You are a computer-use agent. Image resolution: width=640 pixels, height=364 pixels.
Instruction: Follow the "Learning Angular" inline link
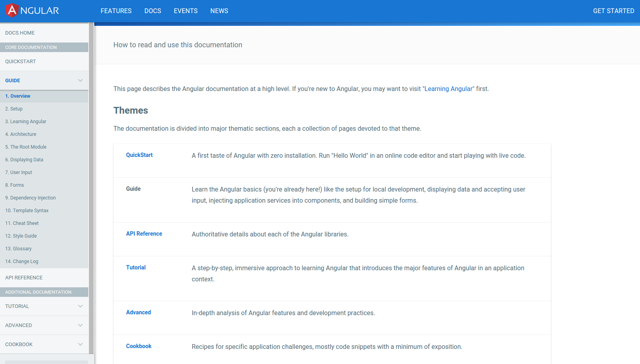pos(448,89)
